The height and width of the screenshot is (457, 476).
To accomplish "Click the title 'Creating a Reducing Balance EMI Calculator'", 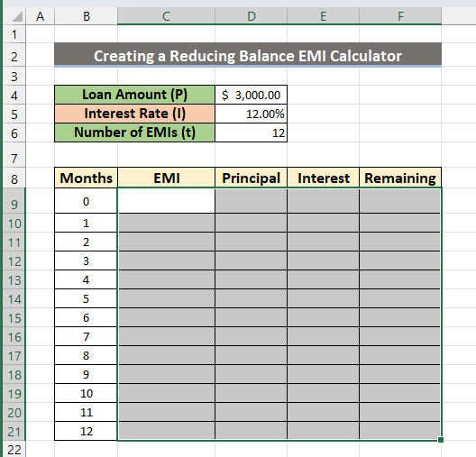I will 248,56.
